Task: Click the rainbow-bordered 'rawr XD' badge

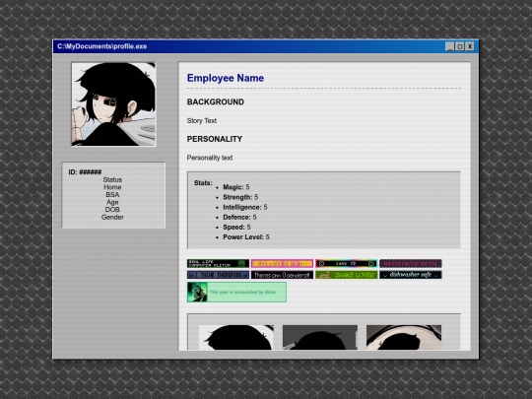Action: (346, 264)
